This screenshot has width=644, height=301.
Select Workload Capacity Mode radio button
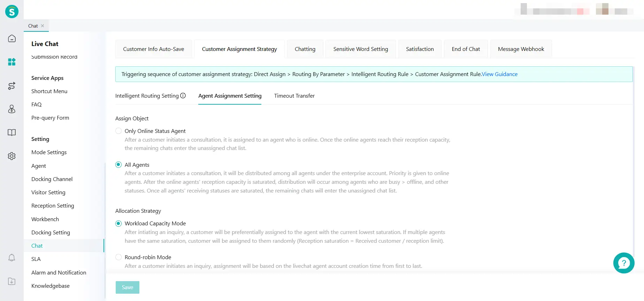pos(118,224)
